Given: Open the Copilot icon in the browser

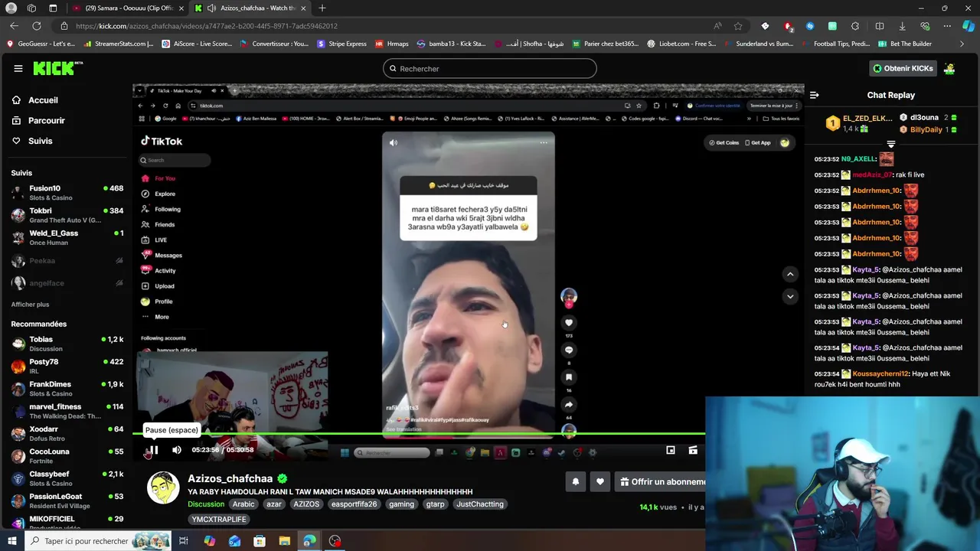Looking at the screenshot, I should (x=969, y=26).
